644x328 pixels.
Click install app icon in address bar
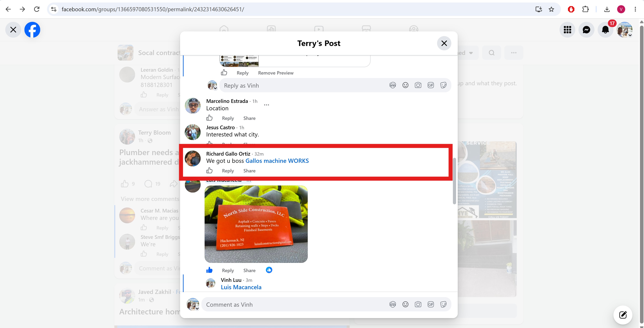click(x=539, y=9)
